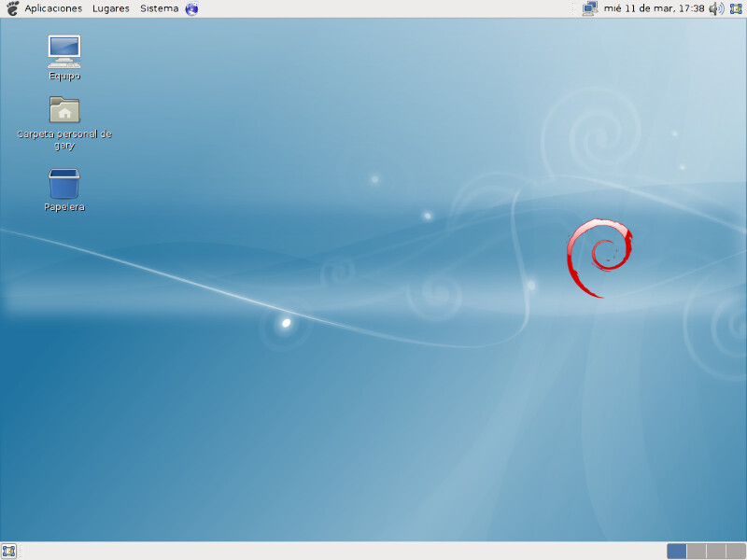The width and height of the screenshot is (747, 560).
Task: Click the GNOME foot logo icon
Action: [11, 8]
